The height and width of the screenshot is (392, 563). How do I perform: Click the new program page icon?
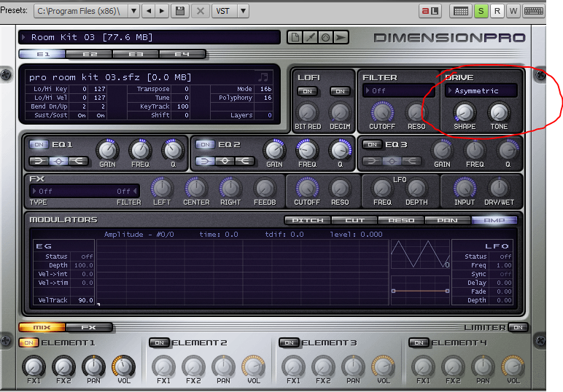tap(295, 37)
